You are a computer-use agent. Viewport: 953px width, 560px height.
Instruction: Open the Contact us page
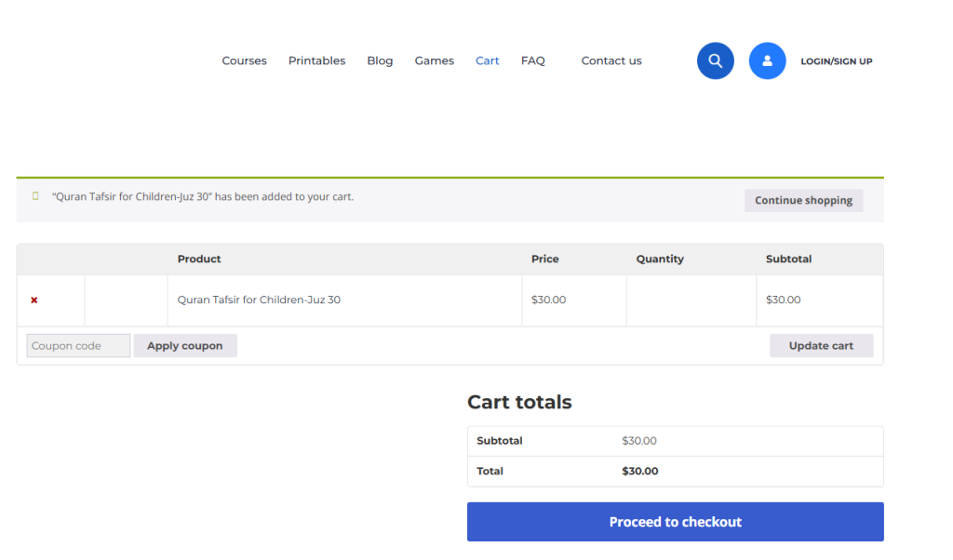(611, 60)
